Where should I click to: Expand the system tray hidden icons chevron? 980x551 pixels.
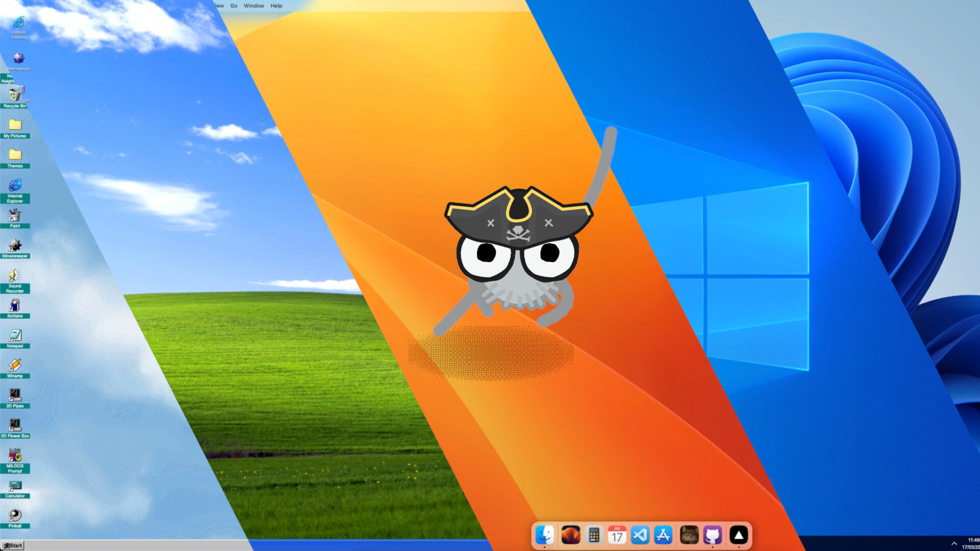click(x=953, y=543)
